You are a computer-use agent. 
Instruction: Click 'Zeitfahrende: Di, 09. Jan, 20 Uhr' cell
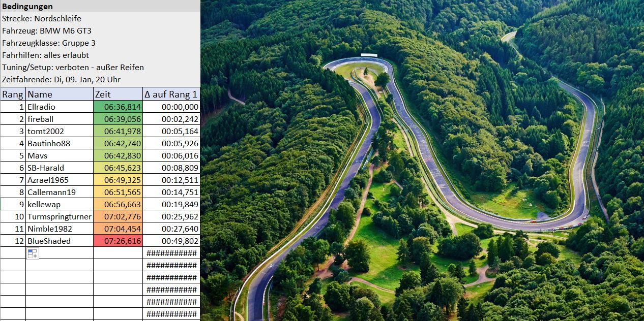[x=100, y=79]
